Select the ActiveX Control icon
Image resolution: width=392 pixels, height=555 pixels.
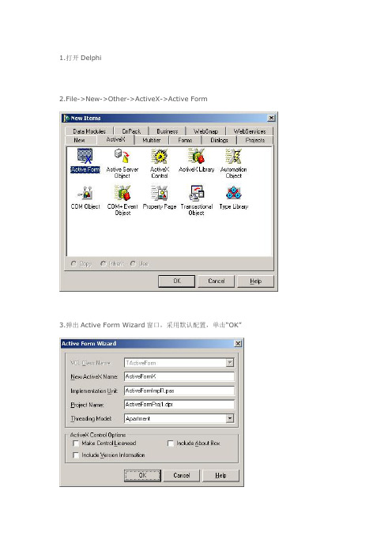click(x=159, y=156)
